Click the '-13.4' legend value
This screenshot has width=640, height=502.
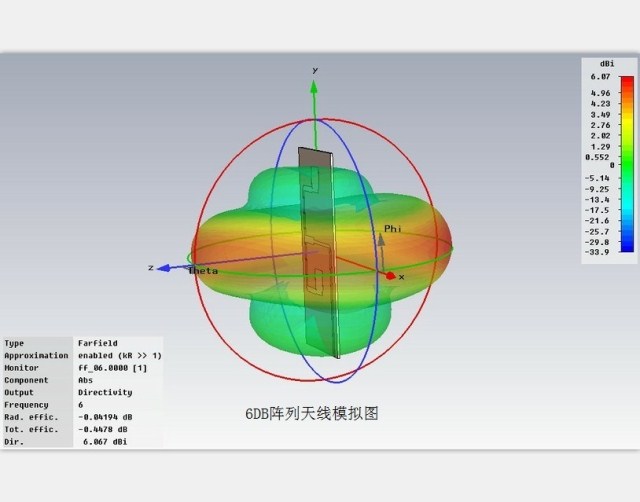(x=597, y=200)
